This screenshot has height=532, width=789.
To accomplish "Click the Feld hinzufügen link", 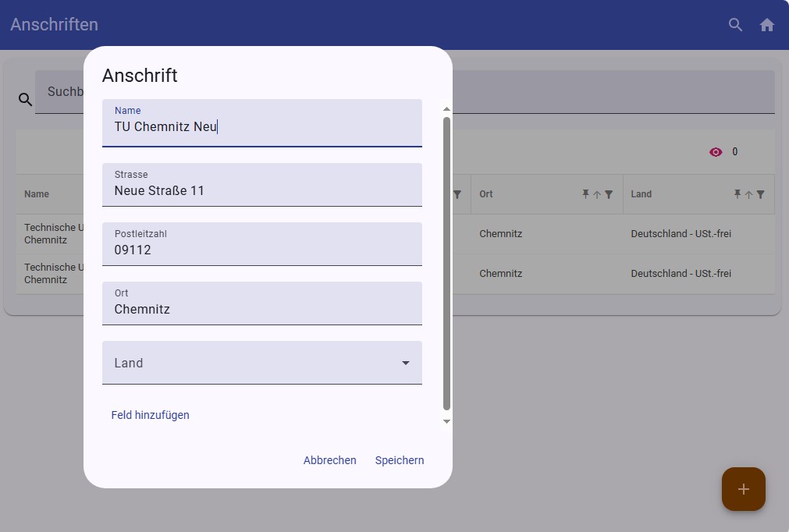I will pos(151,415).
